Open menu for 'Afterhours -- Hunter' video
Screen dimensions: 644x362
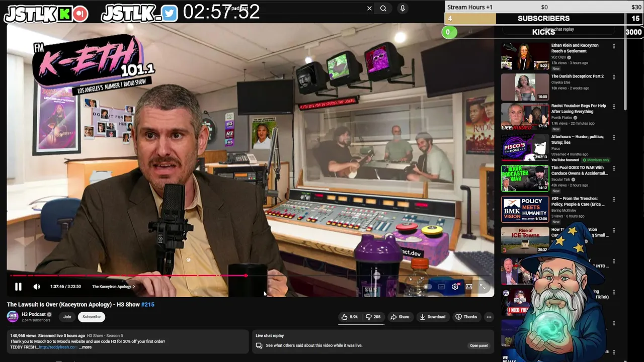point(614,137)
